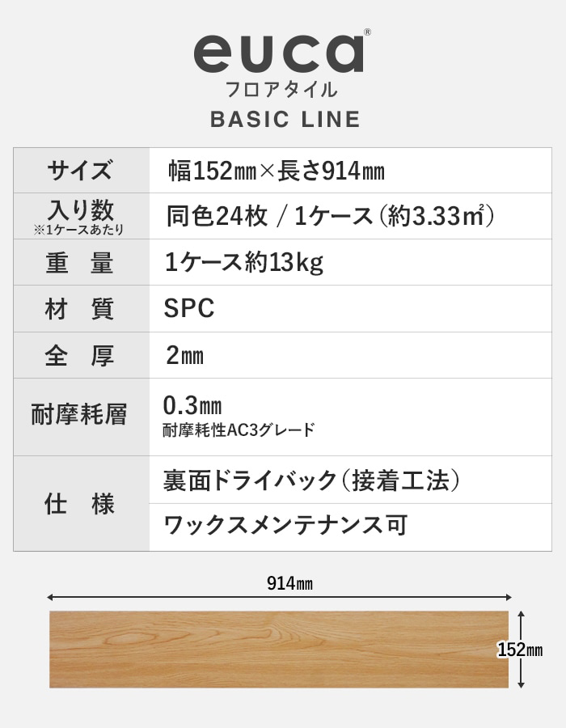566x728 pixels.
Task: Click the BASIC LINE heading
Action: click(285, 120)
